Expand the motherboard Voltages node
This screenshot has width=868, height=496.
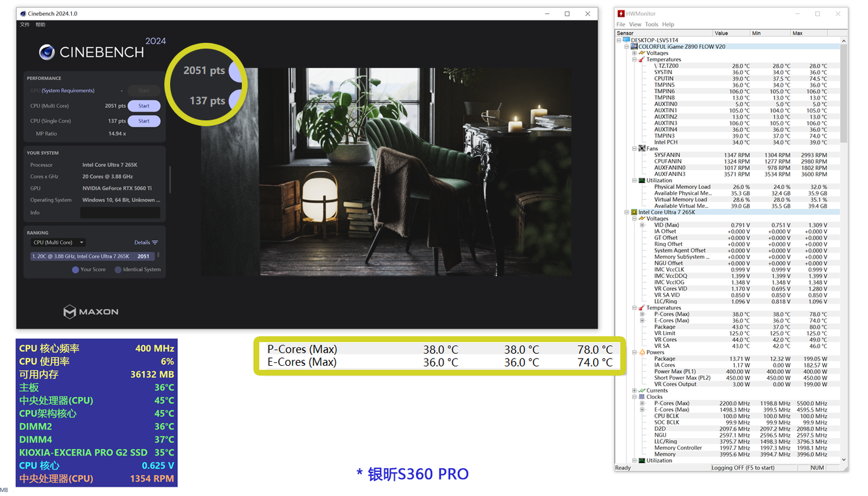coord(634,53)
